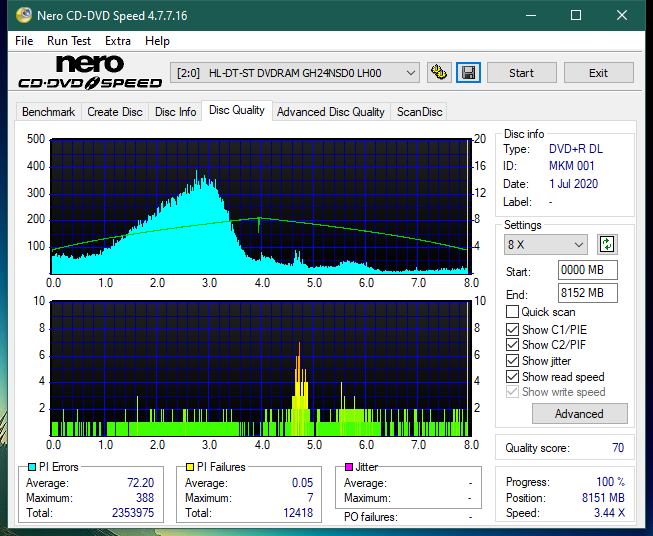This screenshot has height=536, width=653.
Task: Enable the Quick scan checkbox
Action: [x=512, y=312]
